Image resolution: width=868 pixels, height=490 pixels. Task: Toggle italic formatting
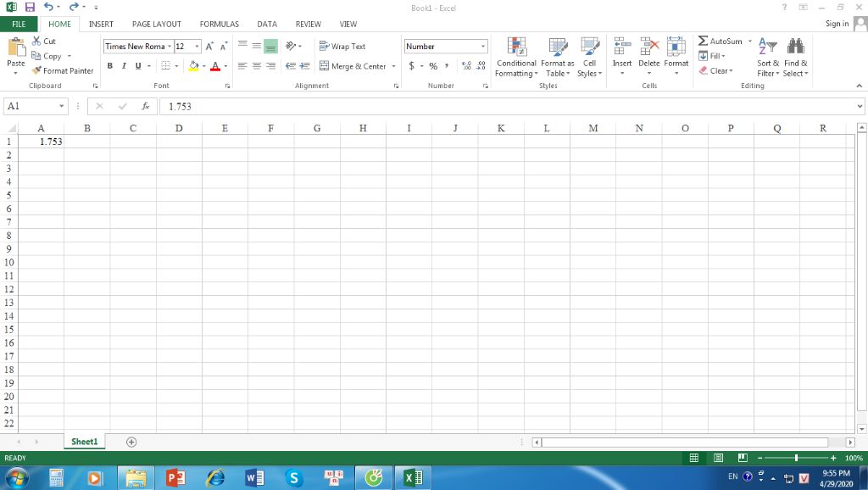(124, 66)
